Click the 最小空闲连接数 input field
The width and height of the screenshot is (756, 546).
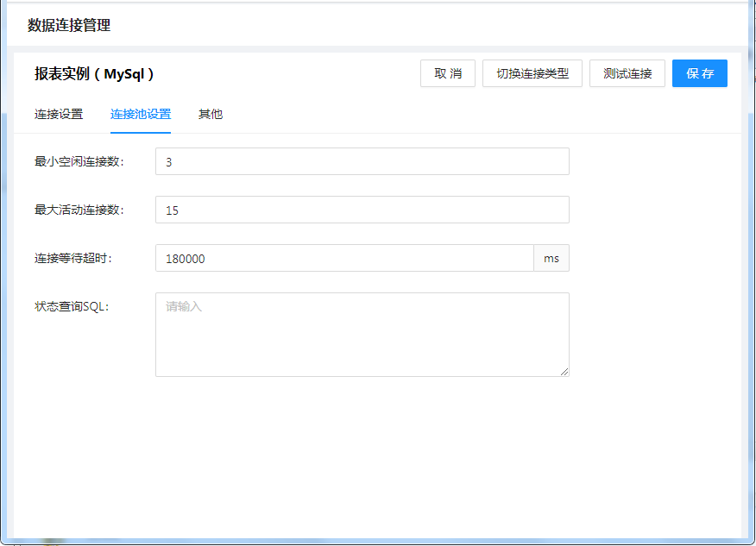click(x=362, y=161)
